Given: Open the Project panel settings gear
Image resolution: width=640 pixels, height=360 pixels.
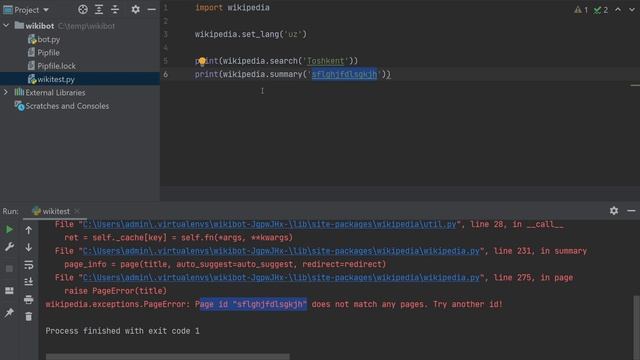Looking at the screenshot, I should coord(136,9).
